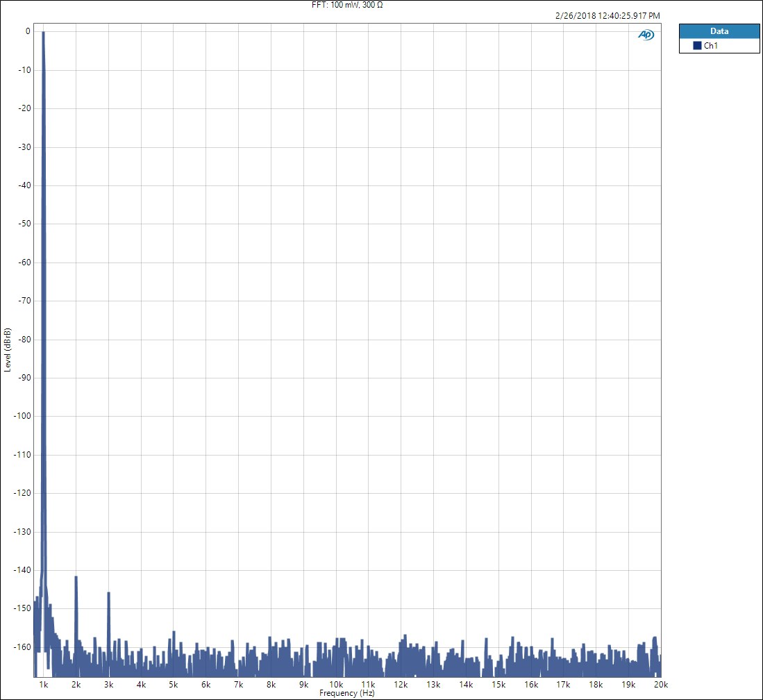Select the Ch1 label in the legend
The image size is (763, 700).
(710, 46)
